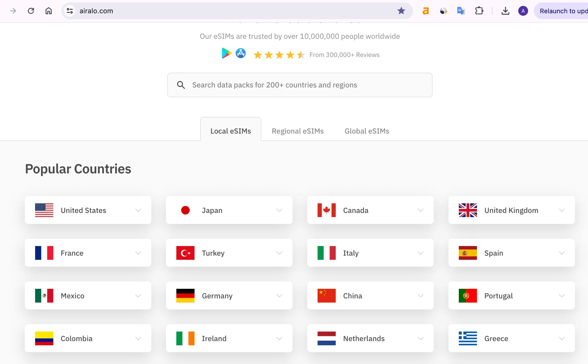This screenshot has width=588, height=364.
Task: Open the Colombia country card
Action: pos(88,338)
